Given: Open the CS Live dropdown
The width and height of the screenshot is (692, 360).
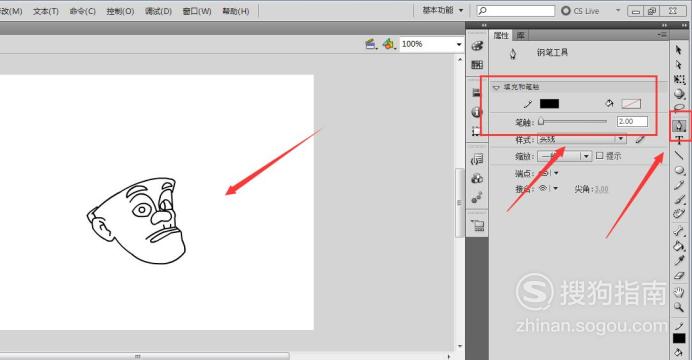Looking at the screenshot, I should pos(618,11).
